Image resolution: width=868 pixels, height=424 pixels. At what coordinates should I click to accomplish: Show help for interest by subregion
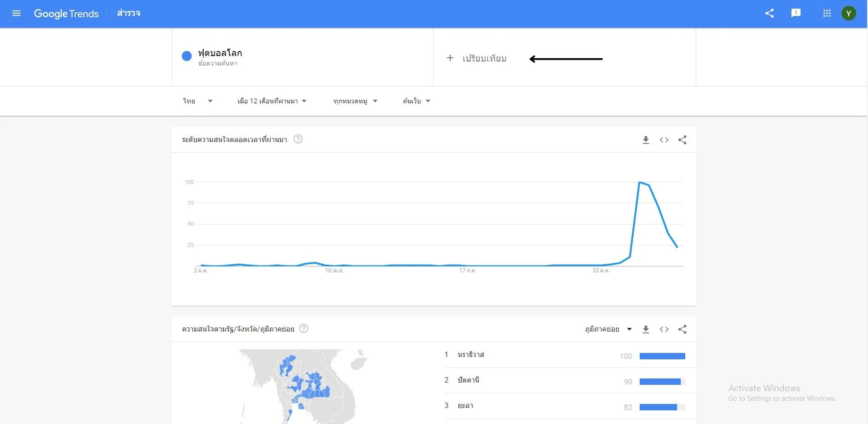point(303,328)
